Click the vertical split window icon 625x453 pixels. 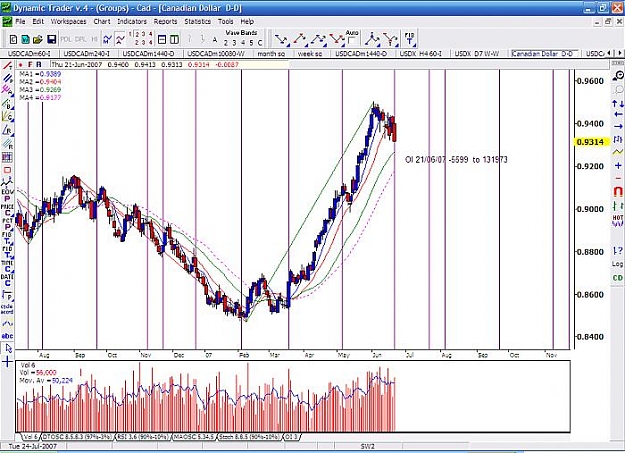pos(174,39)
